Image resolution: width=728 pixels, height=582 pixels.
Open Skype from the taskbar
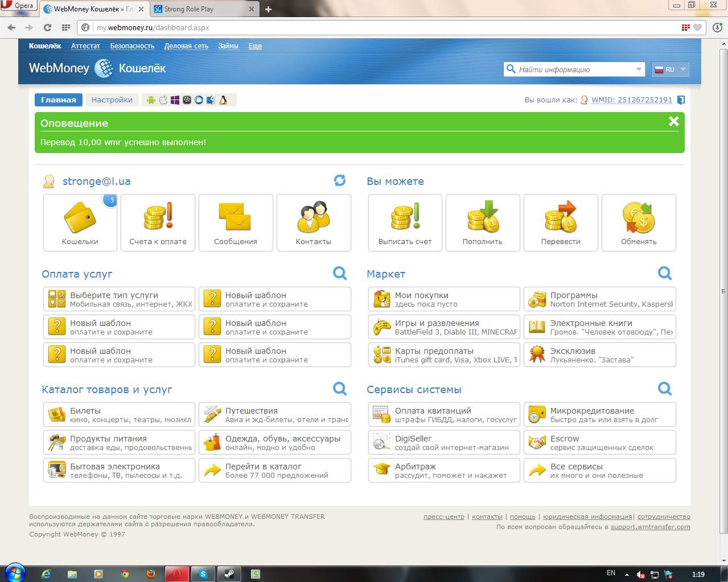[x=203, y=574]
